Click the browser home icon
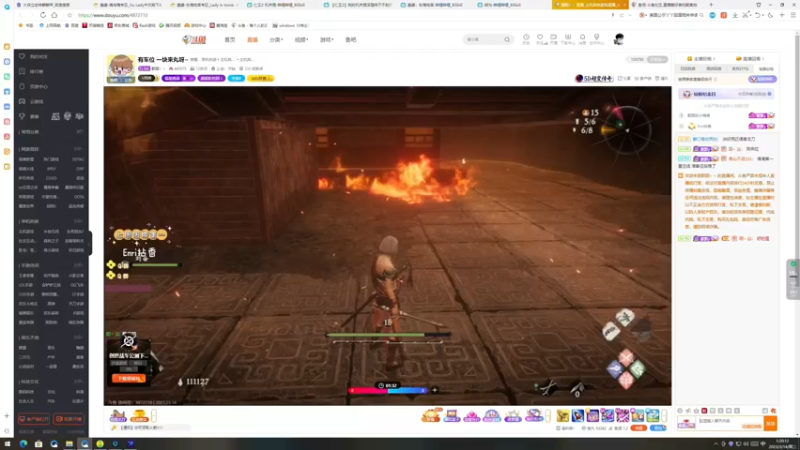The width and height of the screenshot is (800, 450). tap(55, 15)
